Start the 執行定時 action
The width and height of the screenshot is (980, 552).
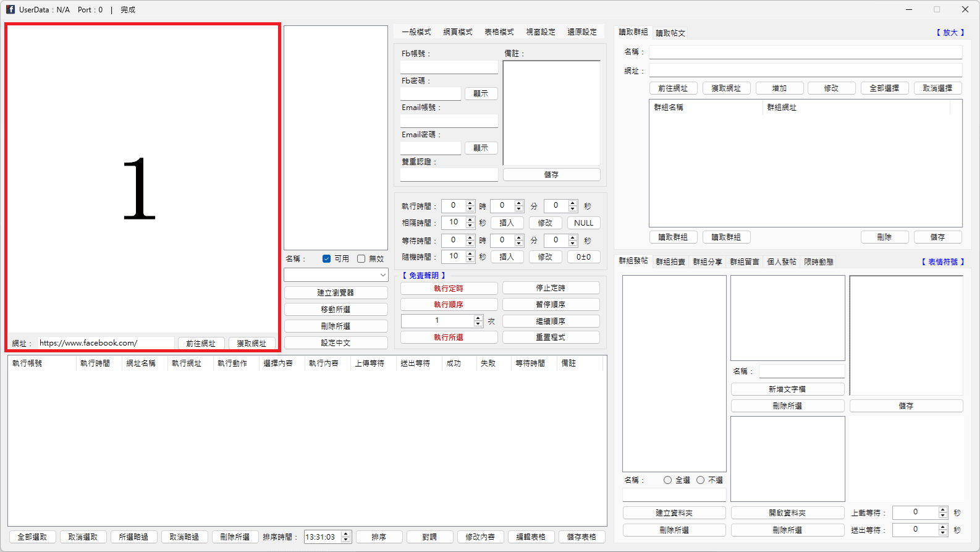click(449, 289)
